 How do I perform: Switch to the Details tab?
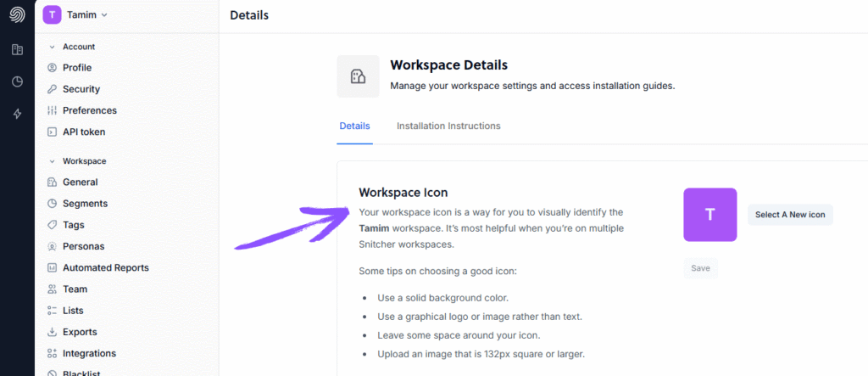(x=355, y=126)
